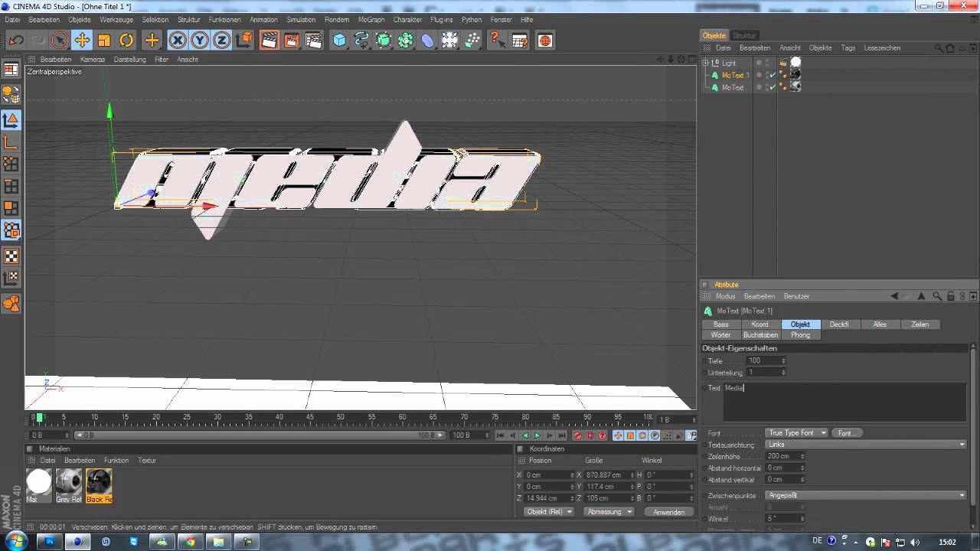The width and height of the screenshot is (980, 551).
Task: Activate the Move tool
Action: [x=82, y=41]
